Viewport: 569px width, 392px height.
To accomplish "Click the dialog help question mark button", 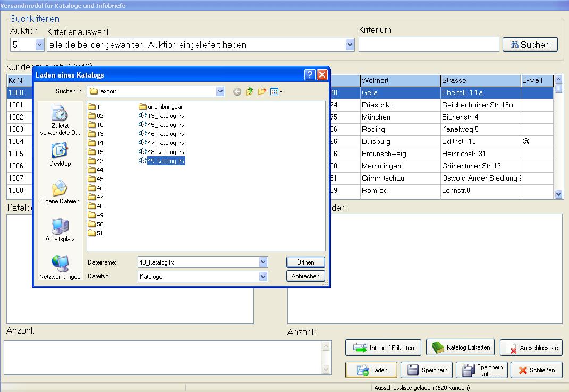I will pyautogui.click(x=310, y=75).
